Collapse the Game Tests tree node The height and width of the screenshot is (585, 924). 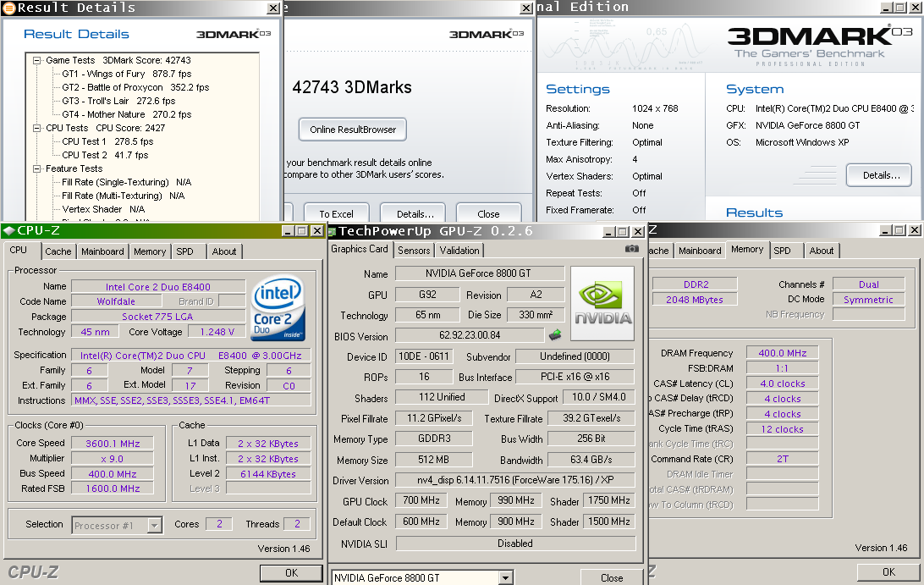tap(37, 60)
